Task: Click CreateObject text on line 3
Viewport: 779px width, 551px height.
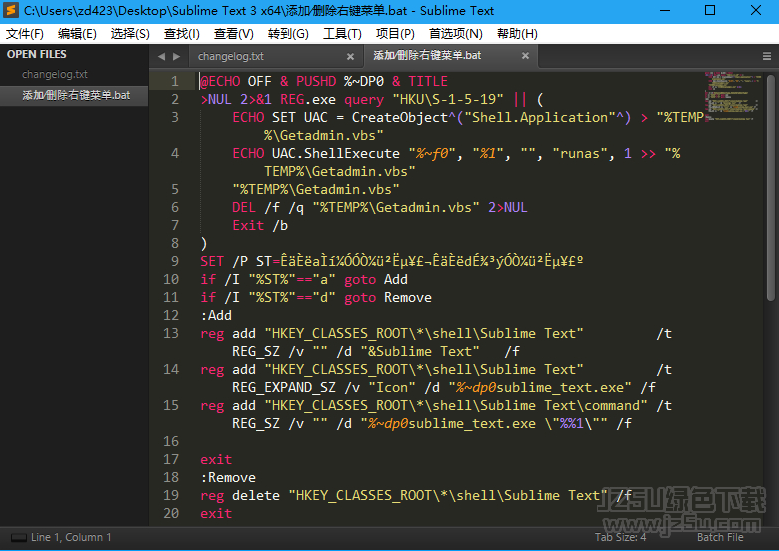Action: [400, 117]
